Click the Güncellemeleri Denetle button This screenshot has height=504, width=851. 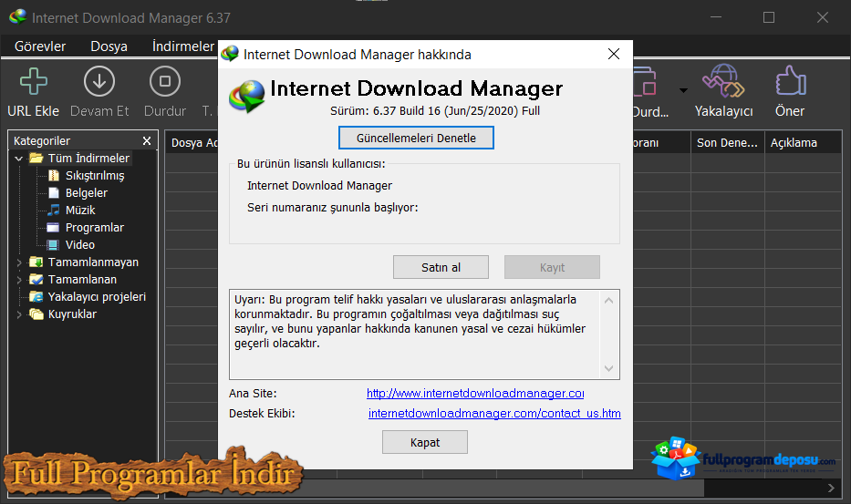416,138
